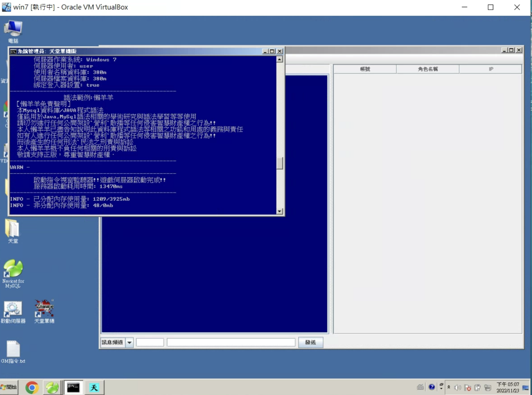Open the Action Center flag in the tray
This screenshot has height=395, width=532.
click(468, 388)
